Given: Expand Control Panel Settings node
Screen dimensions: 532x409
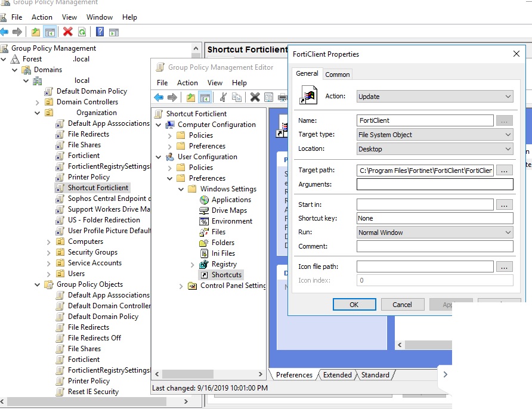Looking at the screenshot, I should (x=181, y=286).
